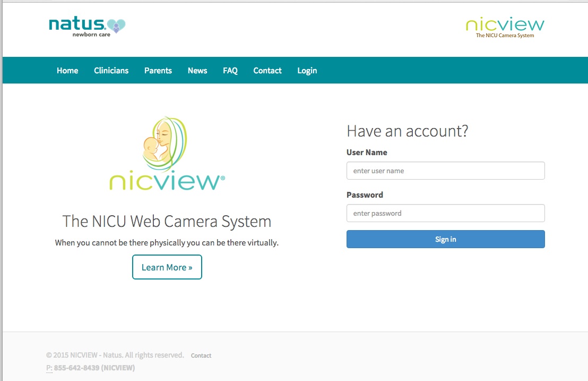
Task: Click the Learn More button
Action: tap(167, 267)
